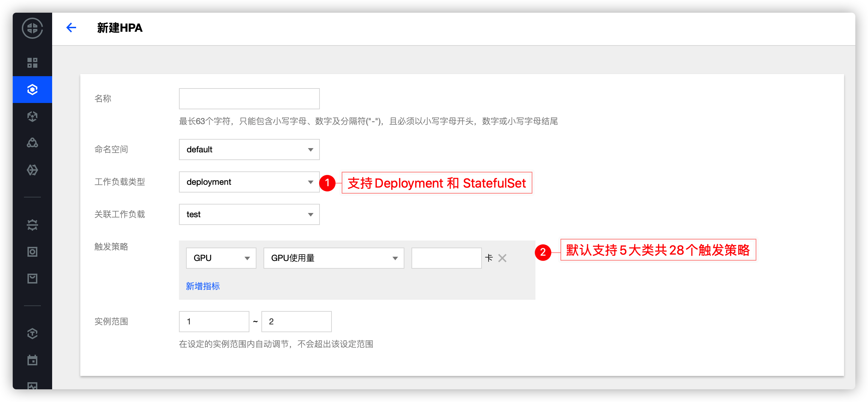Focus the 名称 input field
The image size is (868, 402).
click(249, 99)
